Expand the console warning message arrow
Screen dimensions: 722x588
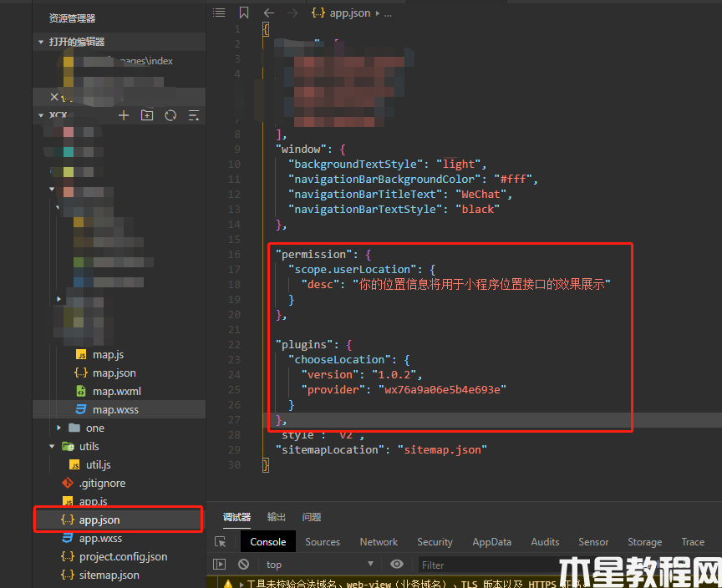(x=242, y=584)
